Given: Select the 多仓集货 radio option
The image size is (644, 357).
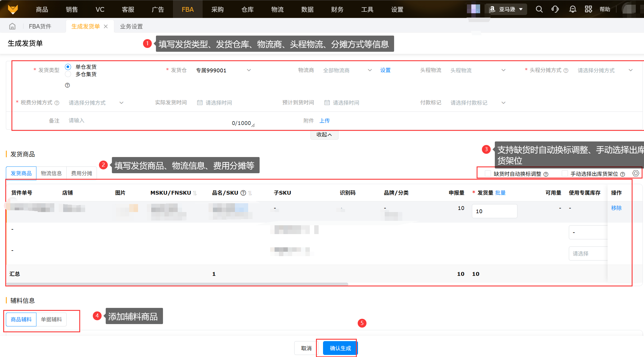Looking at the screenshot, I should point(68,74).
